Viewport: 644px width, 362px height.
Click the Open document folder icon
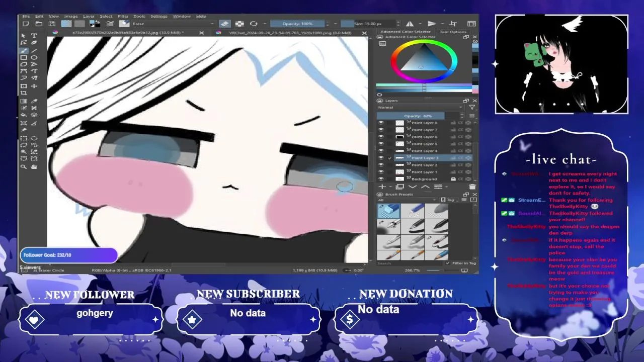[x=39, y=24]
